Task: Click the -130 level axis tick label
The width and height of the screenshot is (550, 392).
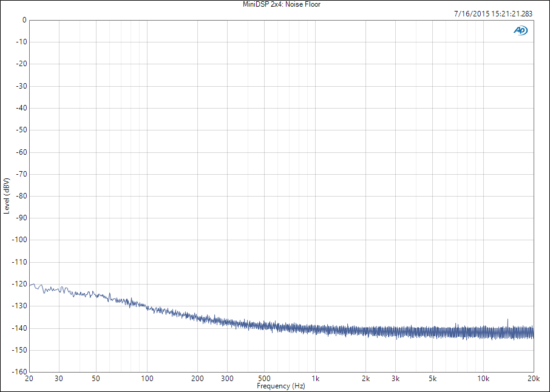Action: click(x=19, y=306)
